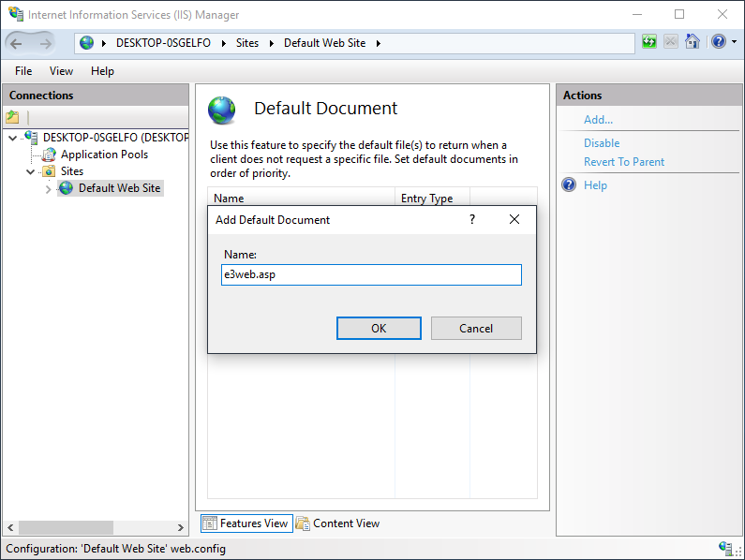Collapse the Sites tree node

(x=31, y=172)
